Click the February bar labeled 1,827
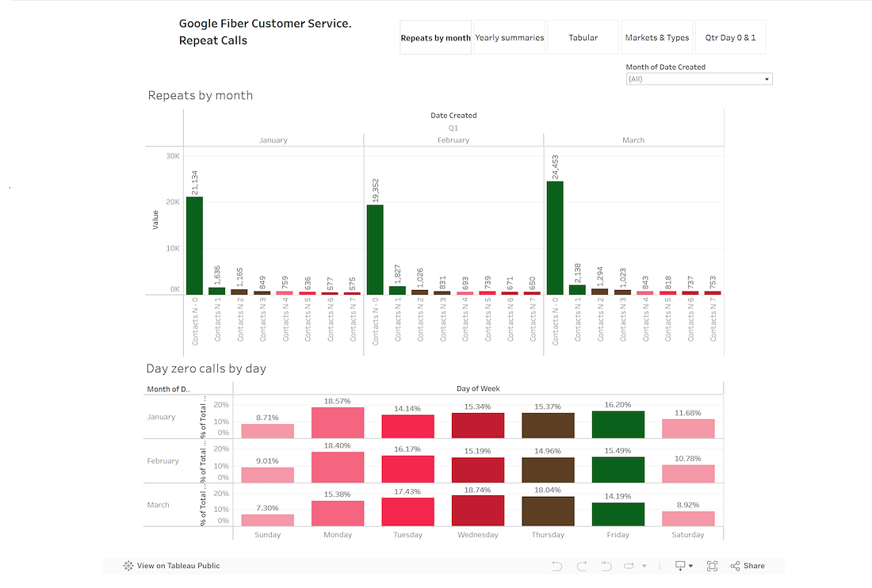 coord(398,290)
